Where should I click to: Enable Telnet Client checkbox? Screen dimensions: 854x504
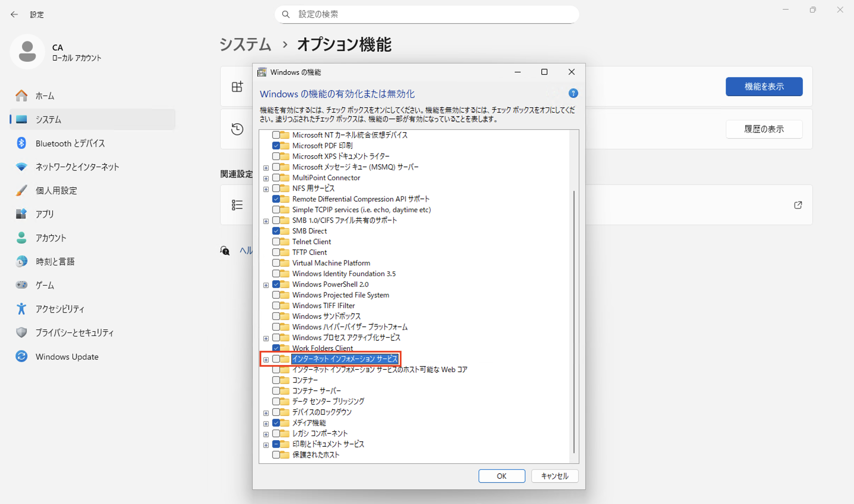point(276,241)
